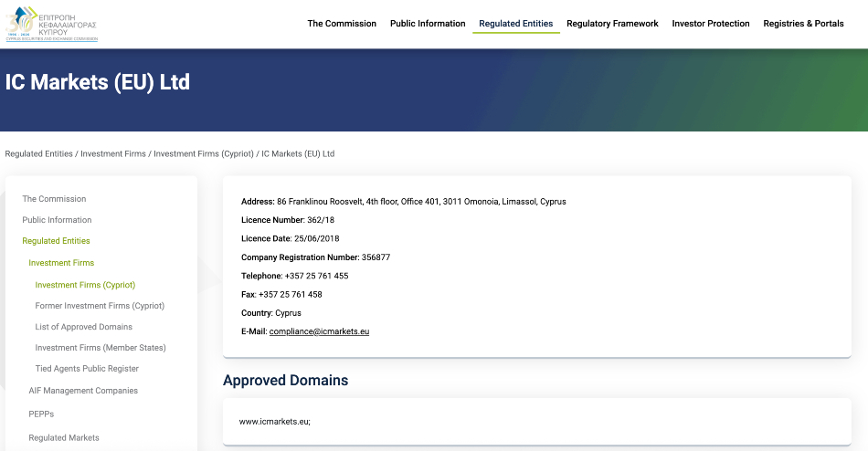Select Regulated Entities in the sidebar
This screenshot has width=868, height=451.
pos(56,241)
